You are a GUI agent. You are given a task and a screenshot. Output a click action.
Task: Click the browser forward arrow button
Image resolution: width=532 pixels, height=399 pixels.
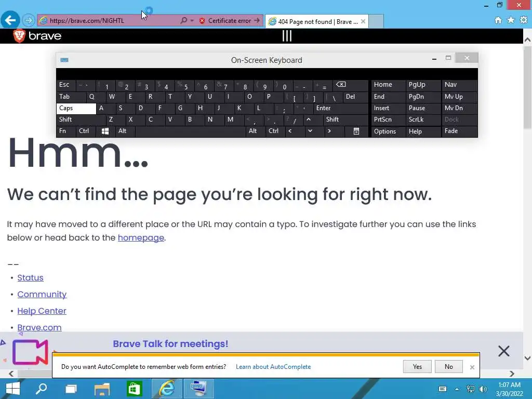(29, 20)
